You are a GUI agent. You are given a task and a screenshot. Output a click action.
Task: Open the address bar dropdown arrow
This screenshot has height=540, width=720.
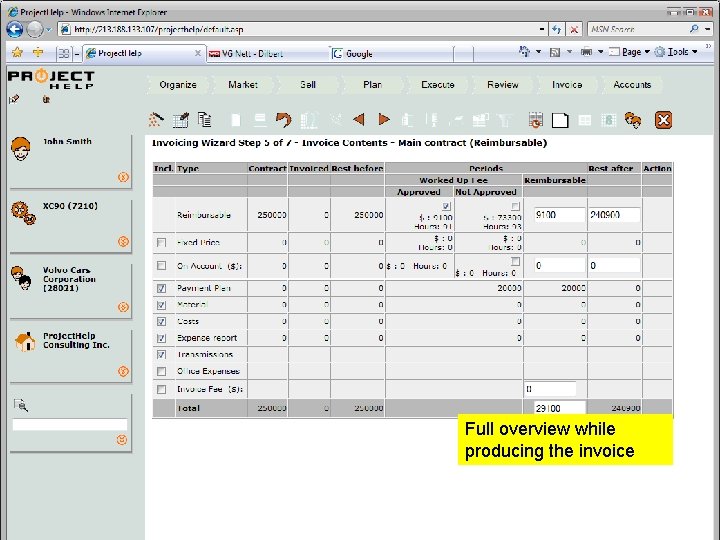coord(542,29)
